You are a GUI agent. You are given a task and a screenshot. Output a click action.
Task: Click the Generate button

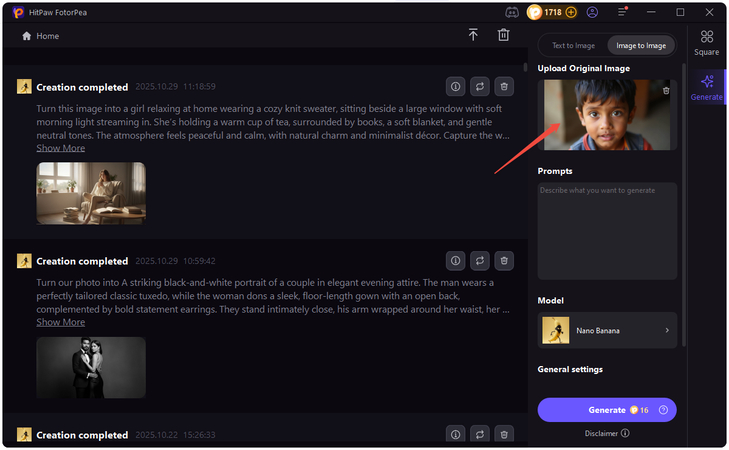[x=607, y=410]
